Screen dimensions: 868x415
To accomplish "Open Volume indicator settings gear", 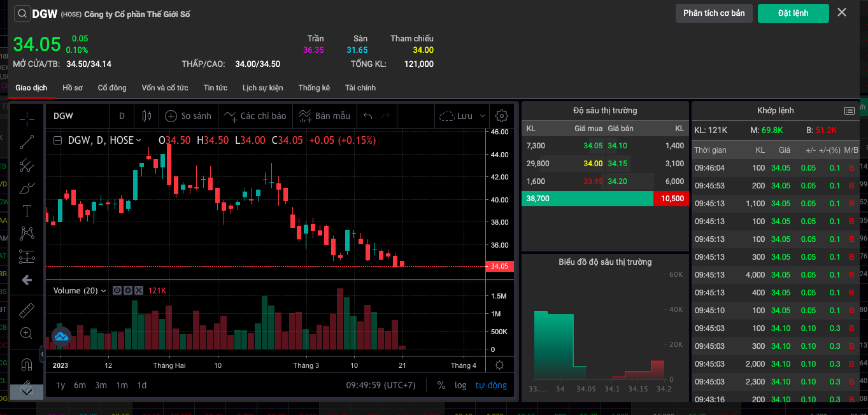I will coord(128,290).
